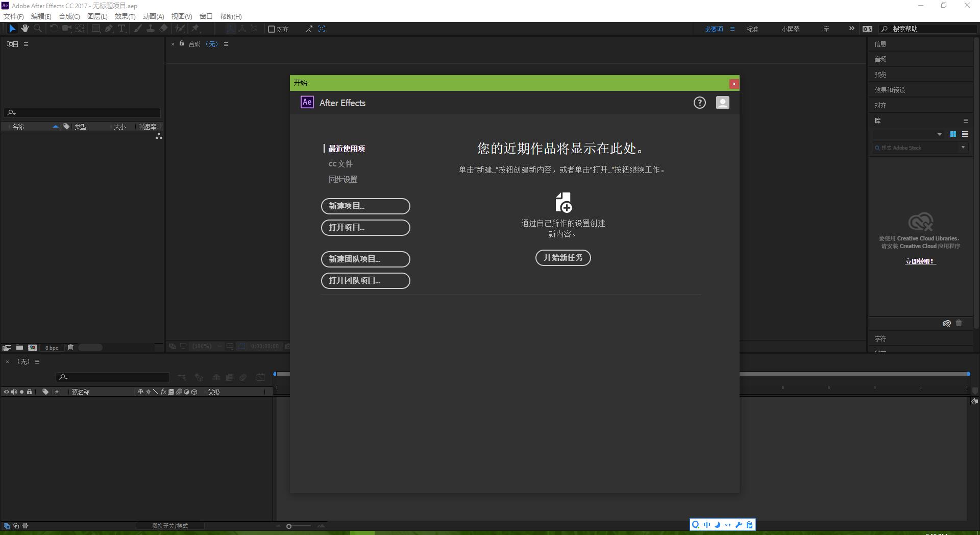Viewport: 980px width, 535px height.
Task: Delete selected item with Project trash icon
Action: [71, 347]
